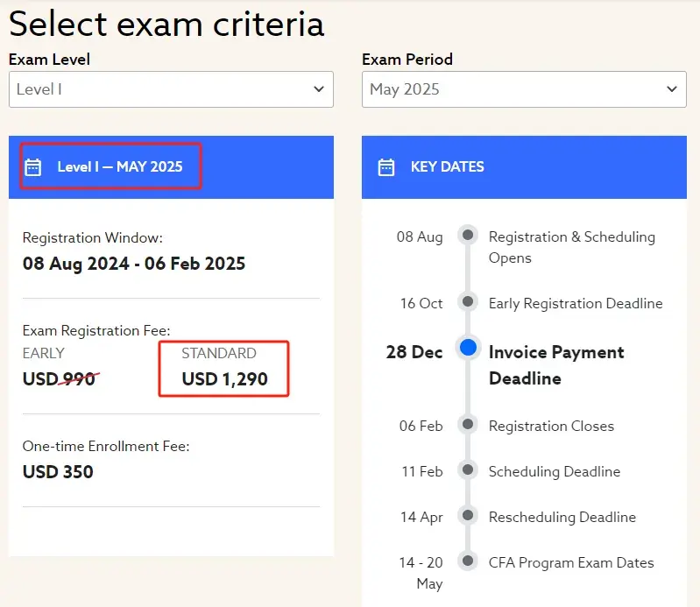Click the STANDARD USD 1,290 fee
This screenshot has width=700, height=607.
(224, 379)
